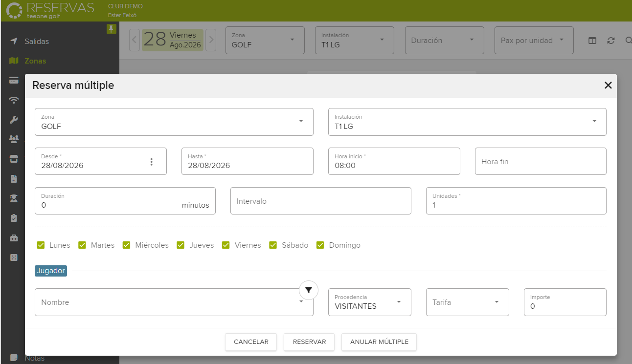Open Zonas in the sidebar

[x=35, y=61]
